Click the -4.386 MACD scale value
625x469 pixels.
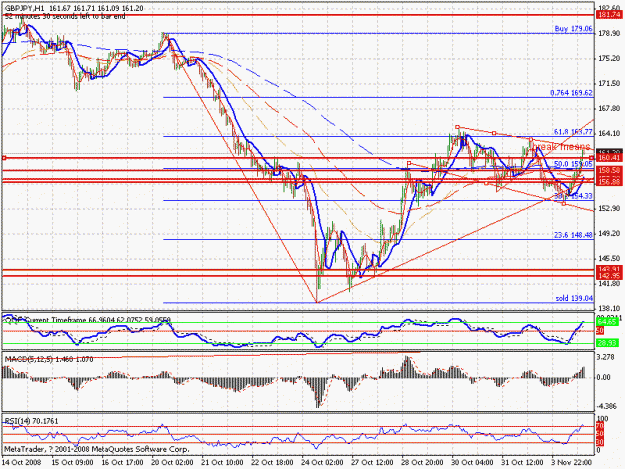pyautogui.click(x=607, y=407)
